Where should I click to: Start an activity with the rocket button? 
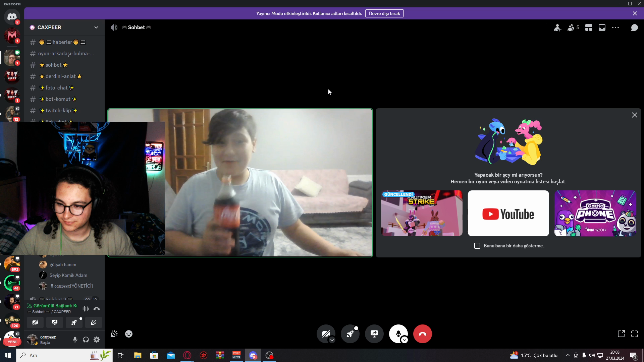[350, 334]
